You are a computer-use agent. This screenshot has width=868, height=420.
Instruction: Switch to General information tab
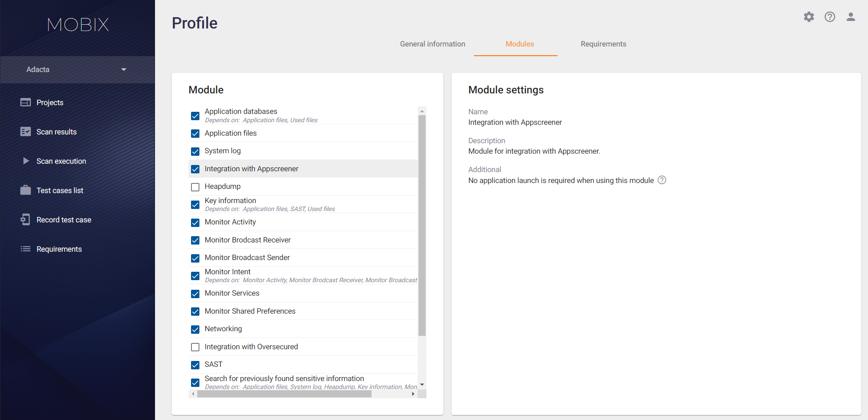(432, 44)
